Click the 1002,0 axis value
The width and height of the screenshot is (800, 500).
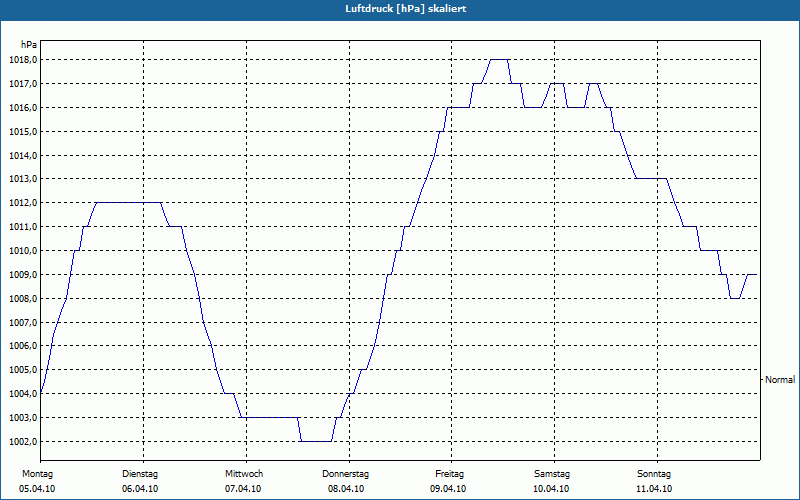(22, 442)
